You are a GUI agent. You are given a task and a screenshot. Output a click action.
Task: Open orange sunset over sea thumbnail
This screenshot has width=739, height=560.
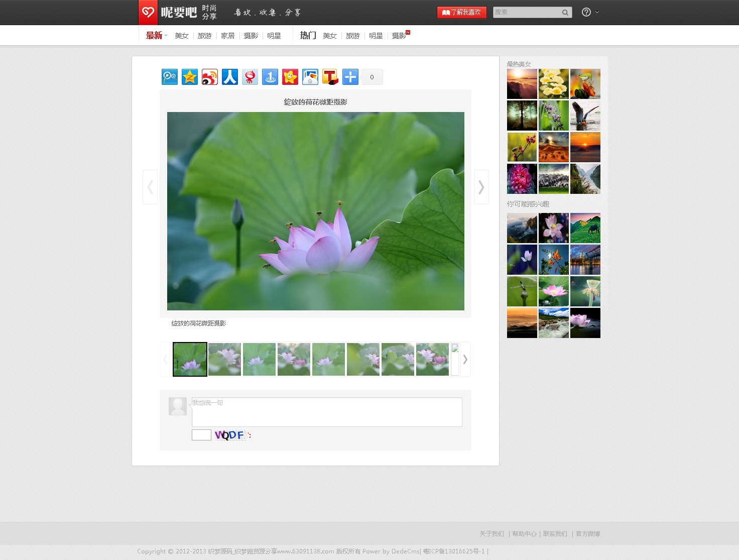coord(585,147)
